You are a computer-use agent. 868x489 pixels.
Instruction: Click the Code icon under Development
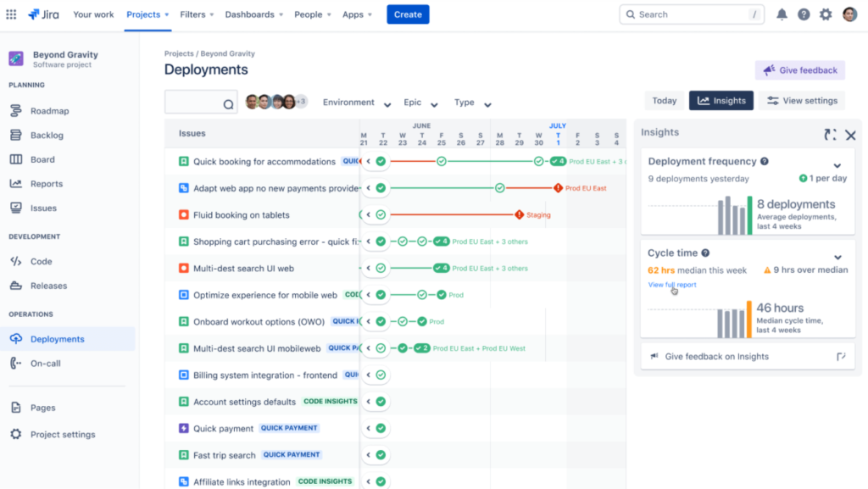[17, 260]
